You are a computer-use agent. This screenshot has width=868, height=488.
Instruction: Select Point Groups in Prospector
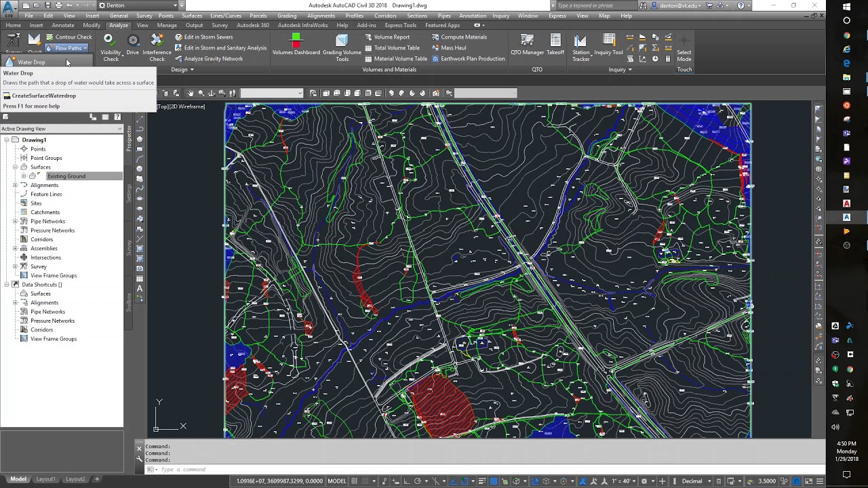(46, 158)
